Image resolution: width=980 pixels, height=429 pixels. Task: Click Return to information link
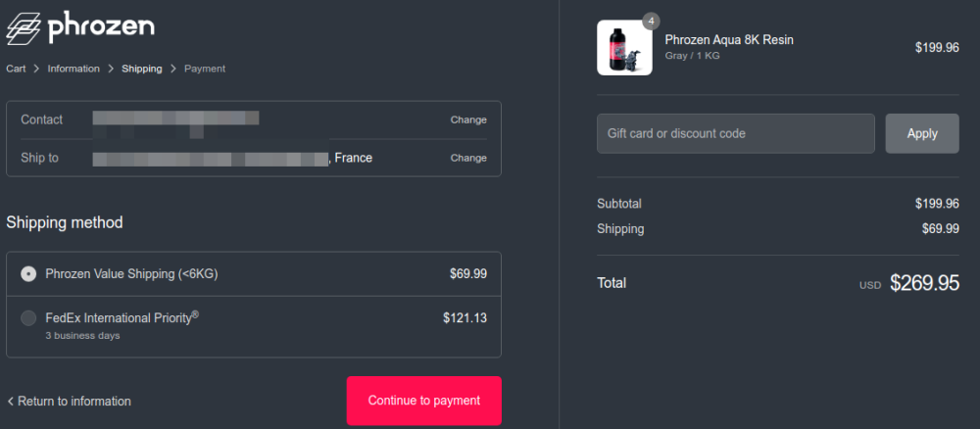point(74,402)
